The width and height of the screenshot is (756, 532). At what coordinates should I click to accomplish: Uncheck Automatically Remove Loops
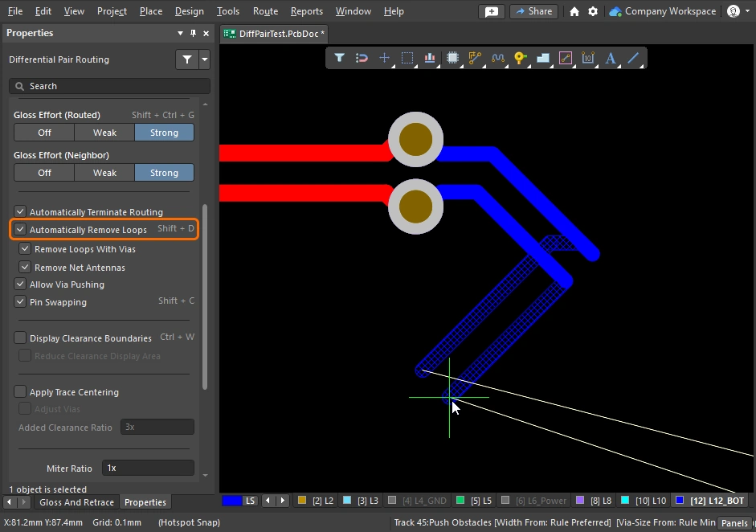point(21,230)
